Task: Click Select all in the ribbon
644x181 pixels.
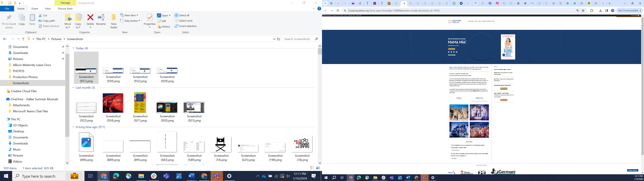Action: click(182, 15)
